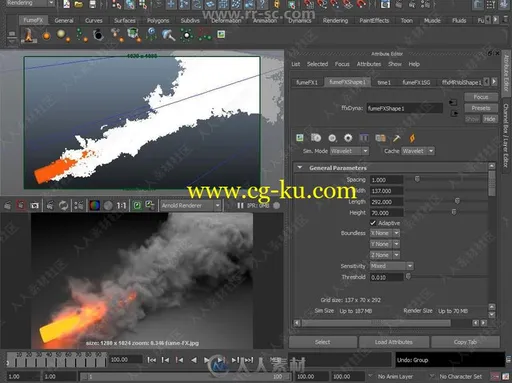This screenshot has width=512, height=383.
Task: Open the Arnold Renderer dropdown
Action: click(x=191, y=205)
